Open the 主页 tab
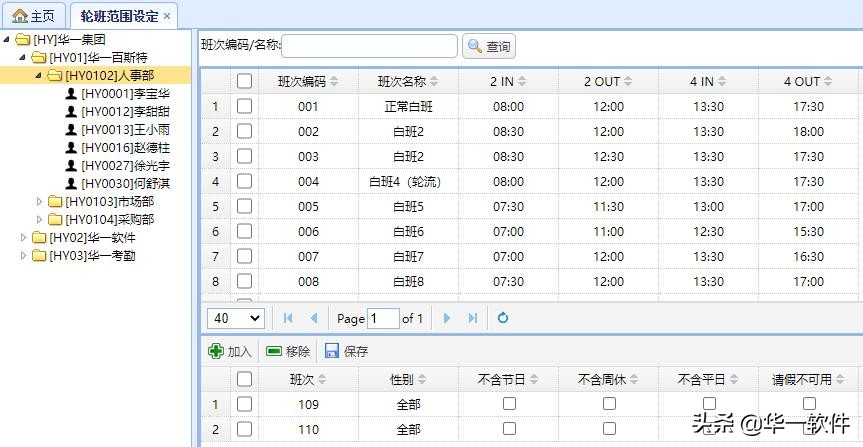863x447 pixels. tap(34, 16)
